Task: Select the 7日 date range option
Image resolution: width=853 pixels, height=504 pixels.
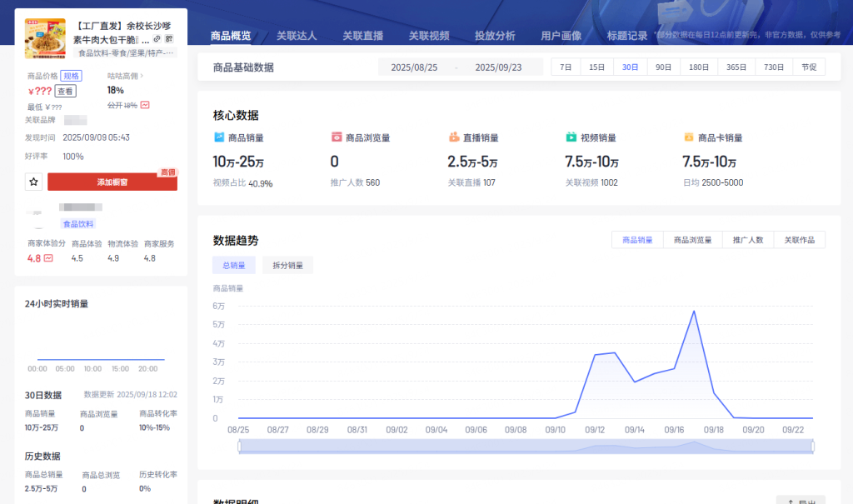Action: (x=566, y=66)
